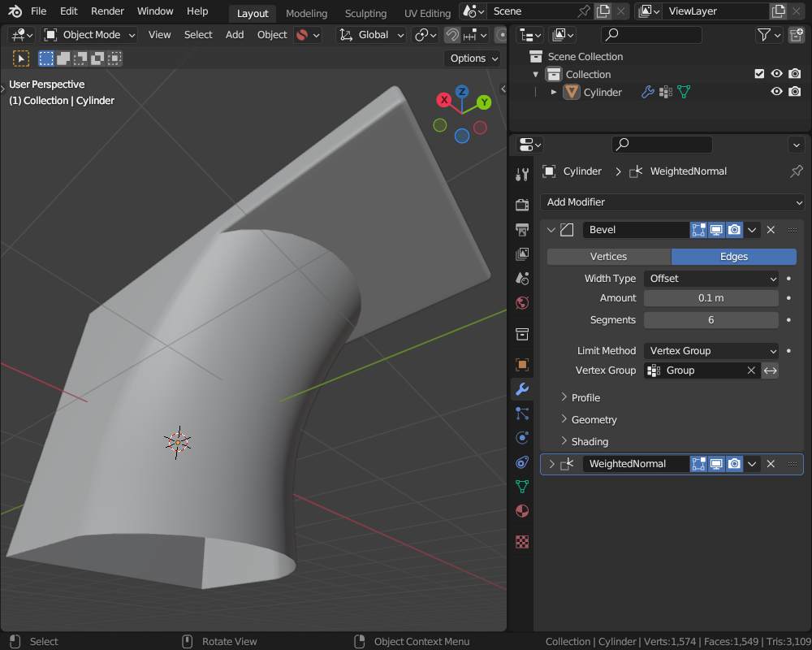The image size is (812, 650).
Task: Click the Z axis gizmo
Action: tap(462, 93)
